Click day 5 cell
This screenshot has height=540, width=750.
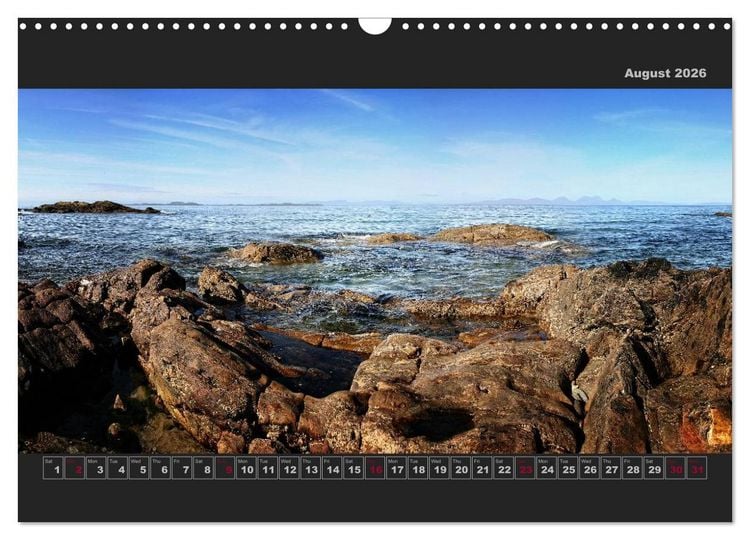coord(139,468)
